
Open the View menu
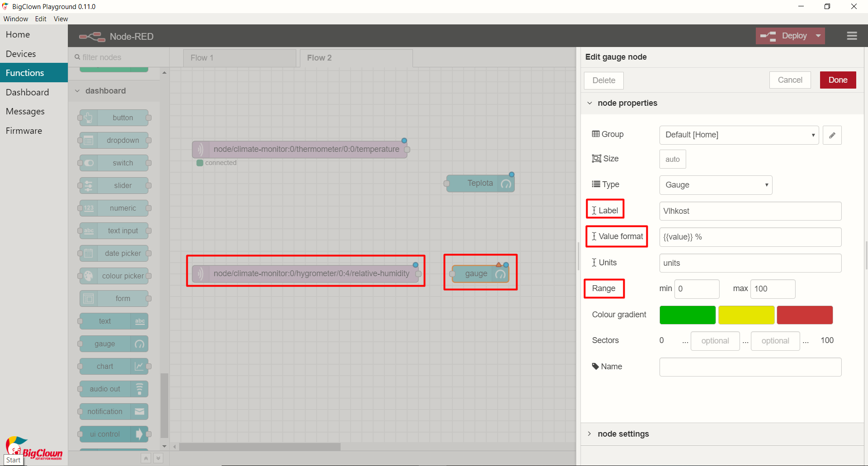[61, 19]
